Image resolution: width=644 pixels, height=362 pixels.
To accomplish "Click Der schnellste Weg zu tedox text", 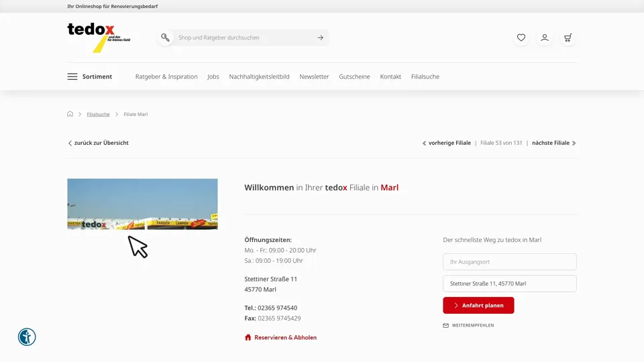I will click(492, 240).
